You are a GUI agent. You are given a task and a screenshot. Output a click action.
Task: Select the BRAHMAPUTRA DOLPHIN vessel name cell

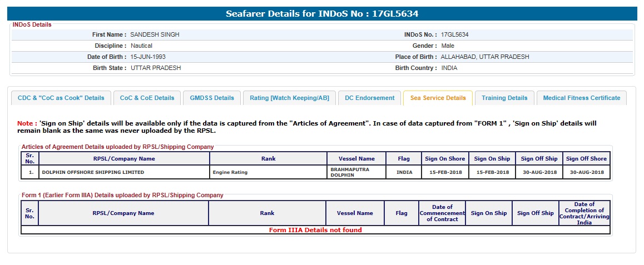coord(350,172)
